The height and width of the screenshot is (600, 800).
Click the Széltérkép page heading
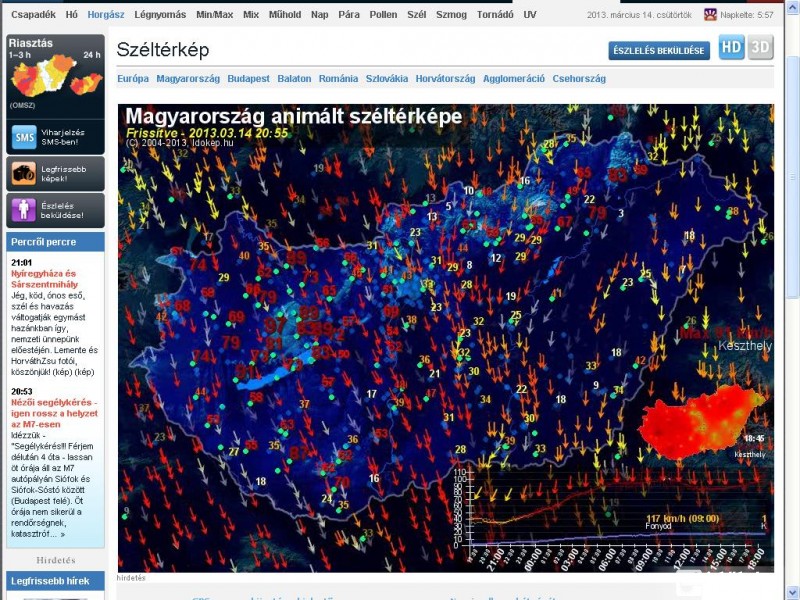click(163, 50)
